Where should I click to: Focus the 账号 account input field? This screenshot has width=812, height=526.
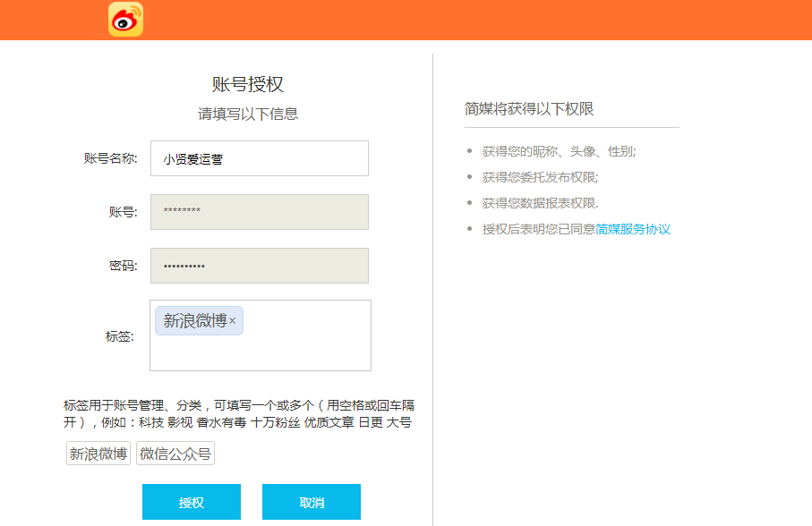click(260, 212)
